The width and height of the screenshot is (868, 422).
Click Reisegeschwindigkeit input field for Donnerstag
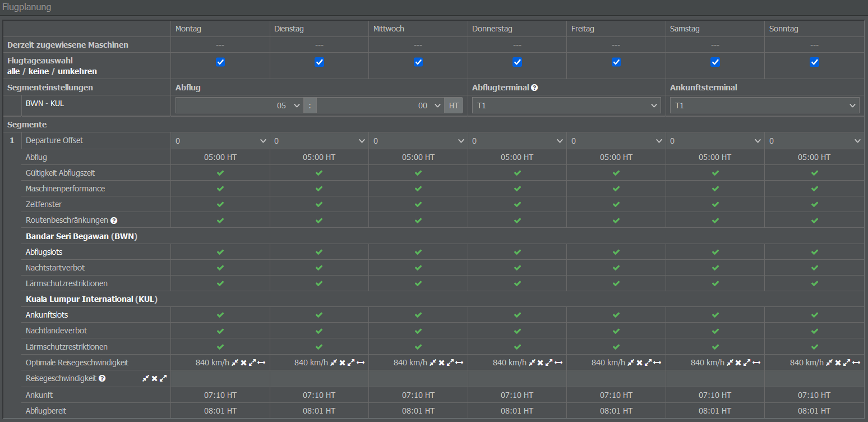(517, 379)
